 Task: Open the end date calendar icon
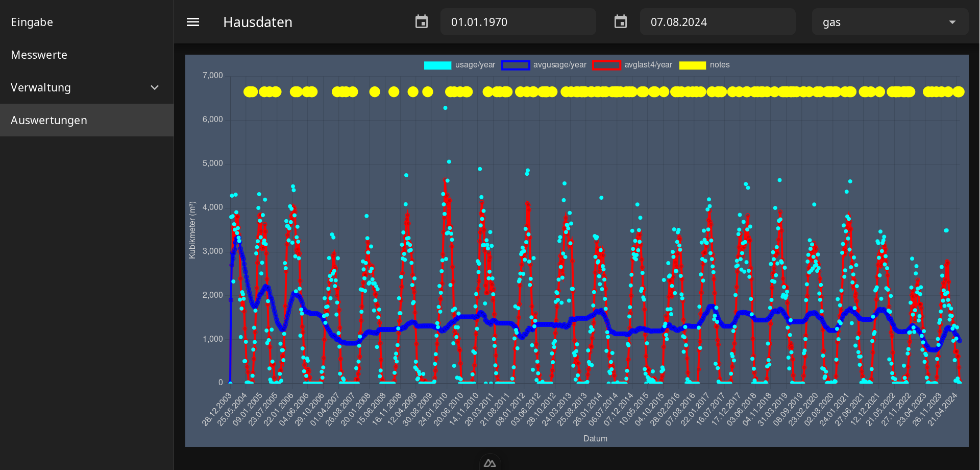[x=621, y=22]
